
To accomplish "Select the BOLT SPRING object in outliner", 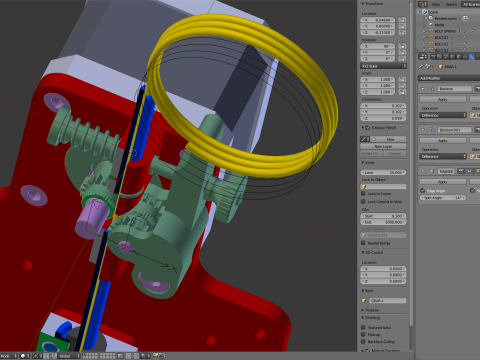I will coord(445,31).
